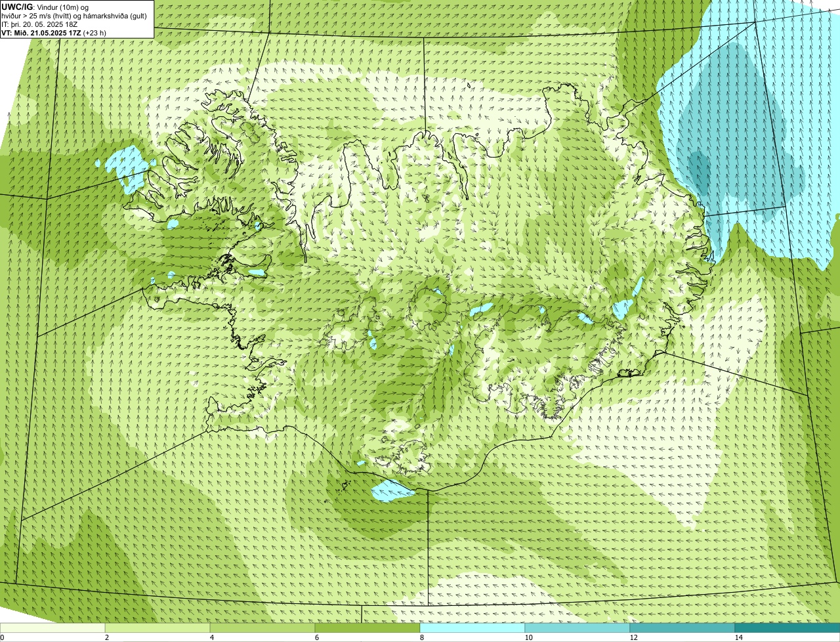Click the legend scale label '0'
This screenshot has width=840, height=642.
click(2, 637)
